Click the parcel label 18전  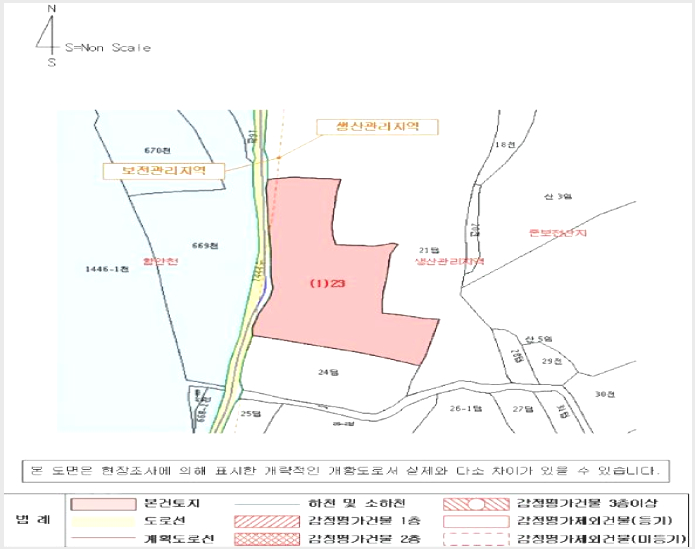pos(505,145)
